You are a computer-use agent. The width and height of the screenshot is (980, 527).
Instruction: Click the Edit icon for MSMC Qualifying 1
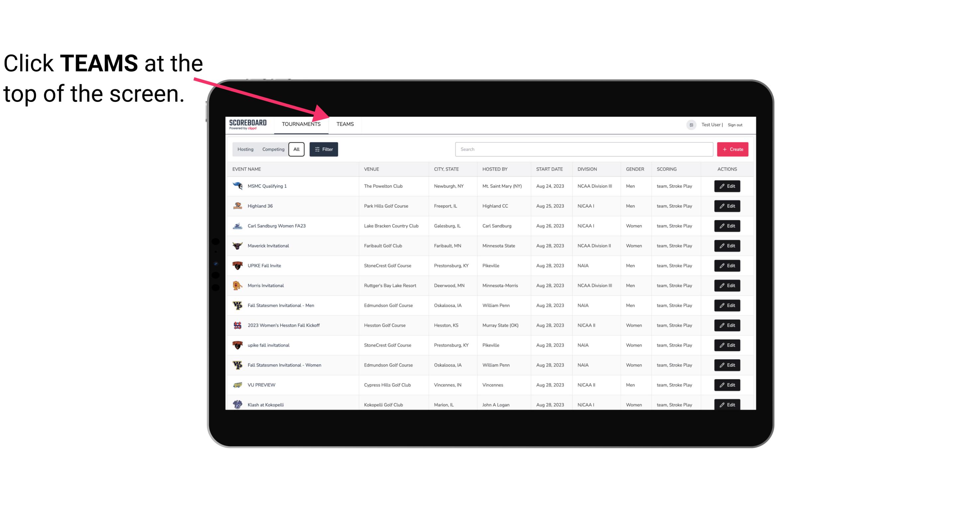[727, 186]
